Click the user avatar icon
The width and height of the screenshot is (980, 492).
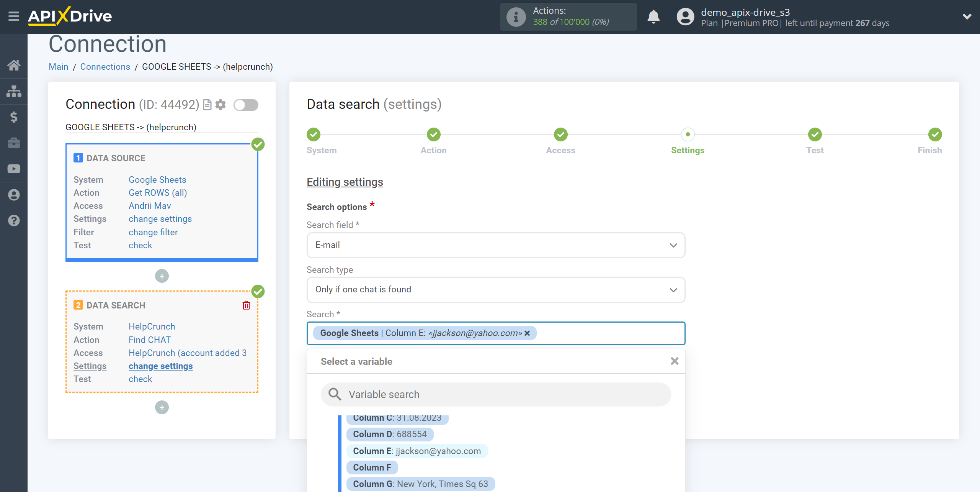pyautogui.click(x=685, y=17)
